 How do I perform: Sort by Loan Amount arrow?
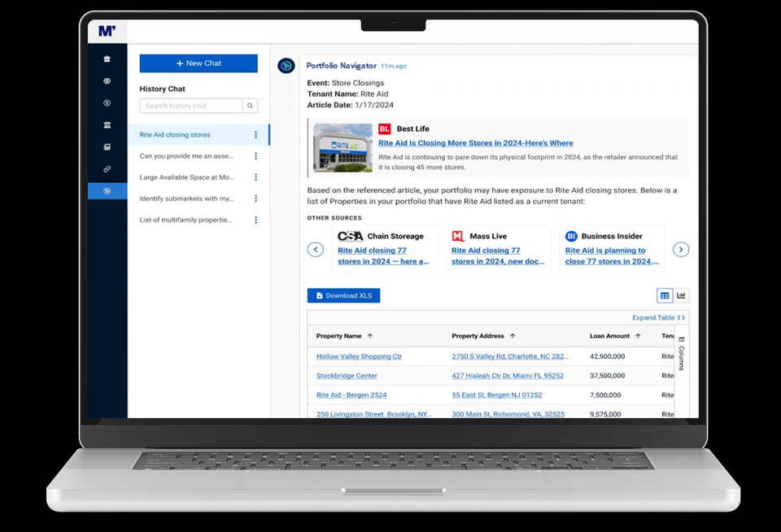click(x=638, y=336)
